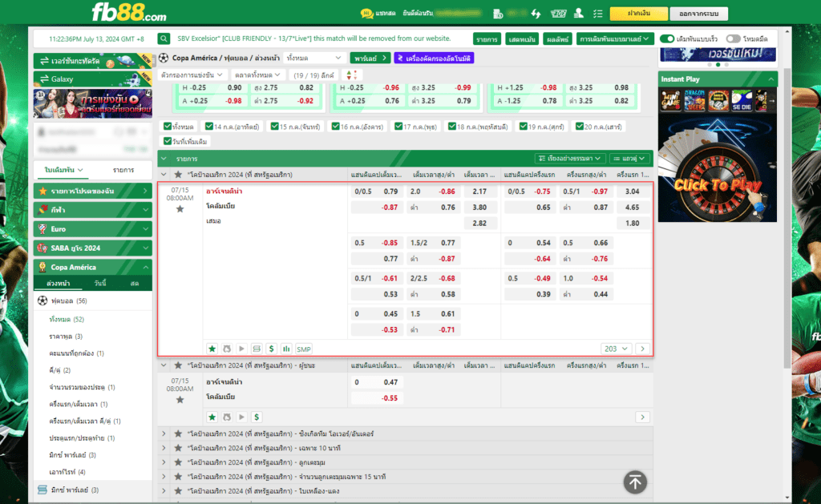821x504 pixels.
Task: Click the yellow ฝากเงิน deposit button
Action: tap(639, 14)
